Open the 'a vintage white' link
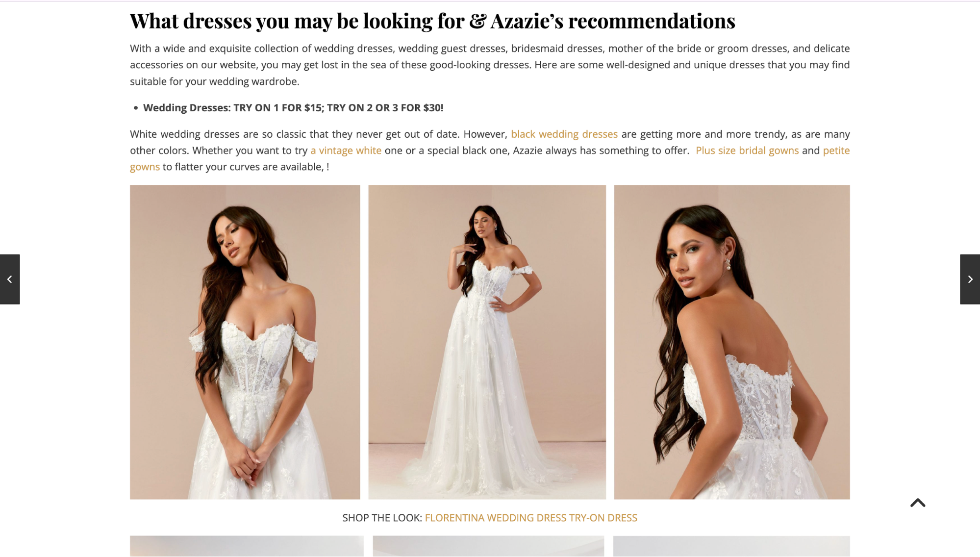This screenshot has width=980, height=557. (x=346, y=150)
